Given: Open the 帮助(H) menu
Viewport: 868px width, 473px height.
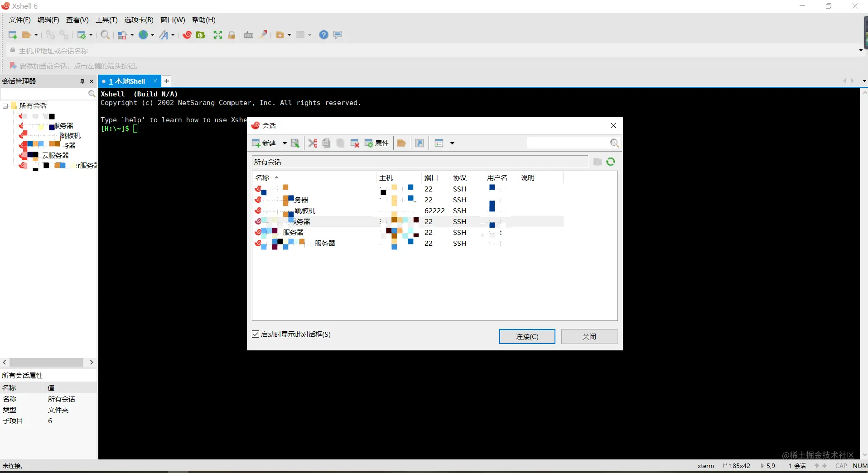Looking at the screenshot, I should (x=204, y=20).
